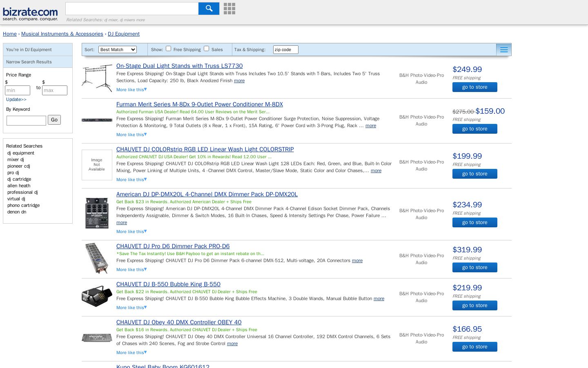Click go to store for $199.99 item
588x368 pixels.
click(x=475, y=174)
